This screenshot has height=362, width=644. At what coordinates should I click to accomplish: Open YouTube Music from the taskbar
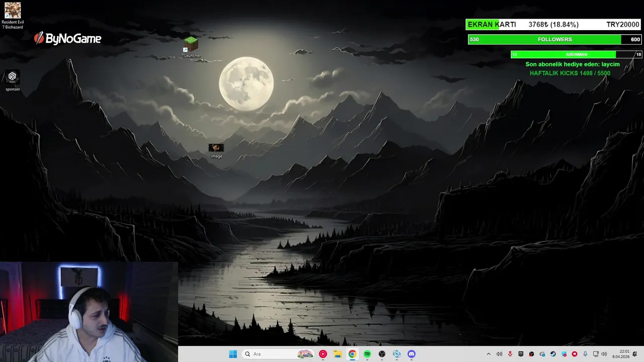click(x=323, y=354)
